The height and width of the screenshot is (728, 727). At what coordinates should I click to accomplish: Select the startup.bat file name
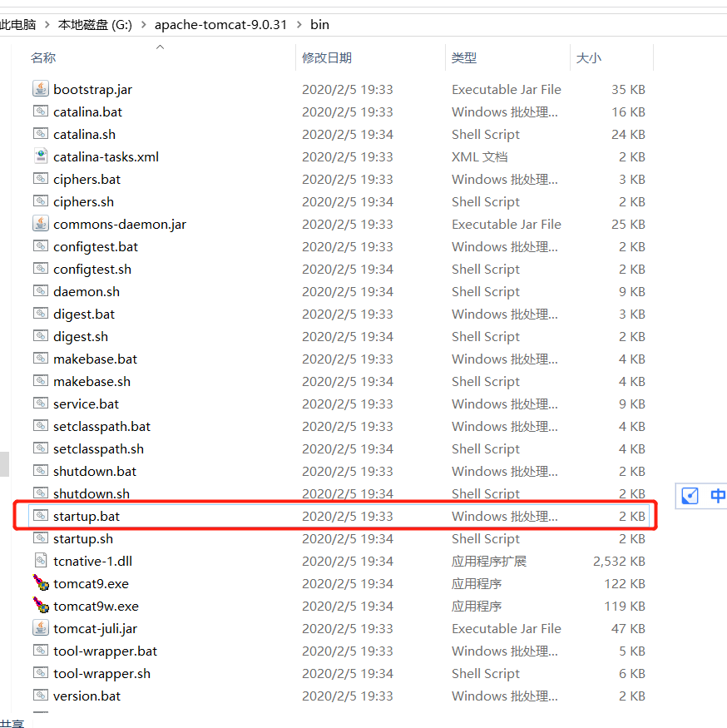(x=87, y=517)
